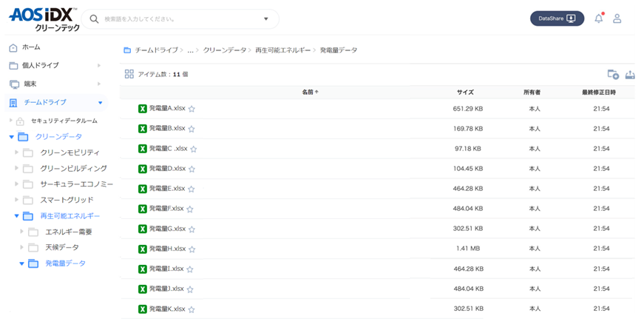
Task: Click the エネルギー需要 folder icon
Action: 33,232
